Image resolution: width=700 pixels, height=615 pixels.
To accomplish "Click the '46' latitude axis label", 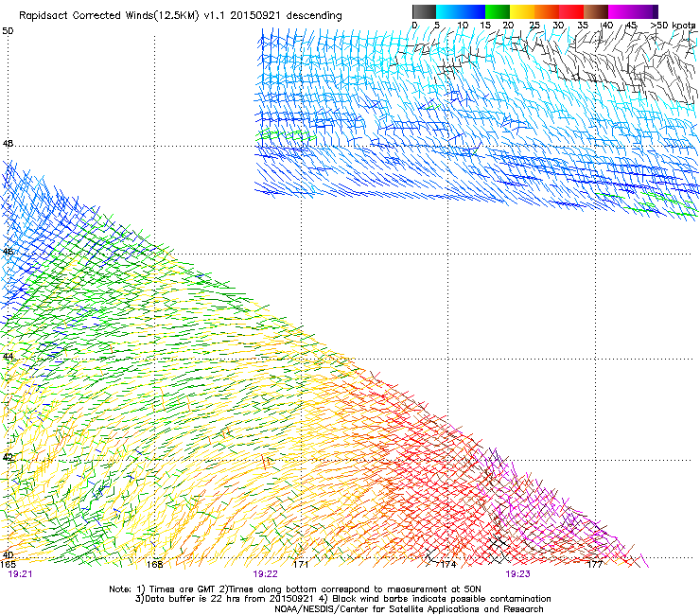I will tap(8, 252).
